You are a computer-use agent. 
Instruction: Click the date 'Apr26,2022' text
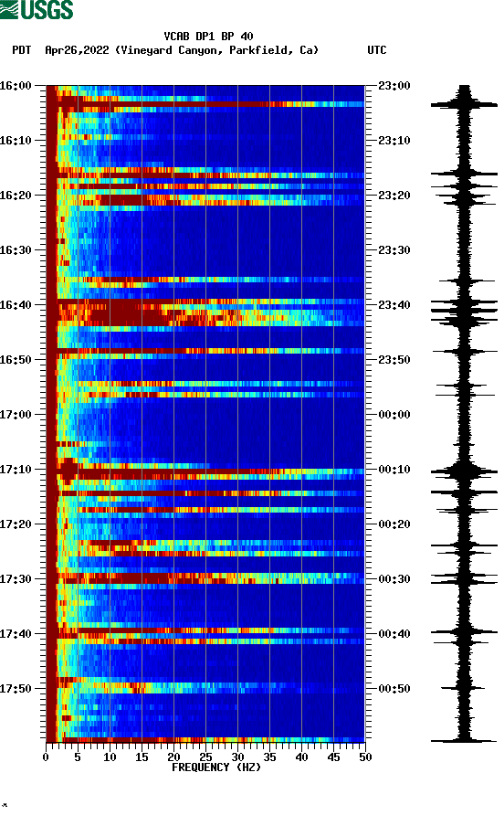77,50
